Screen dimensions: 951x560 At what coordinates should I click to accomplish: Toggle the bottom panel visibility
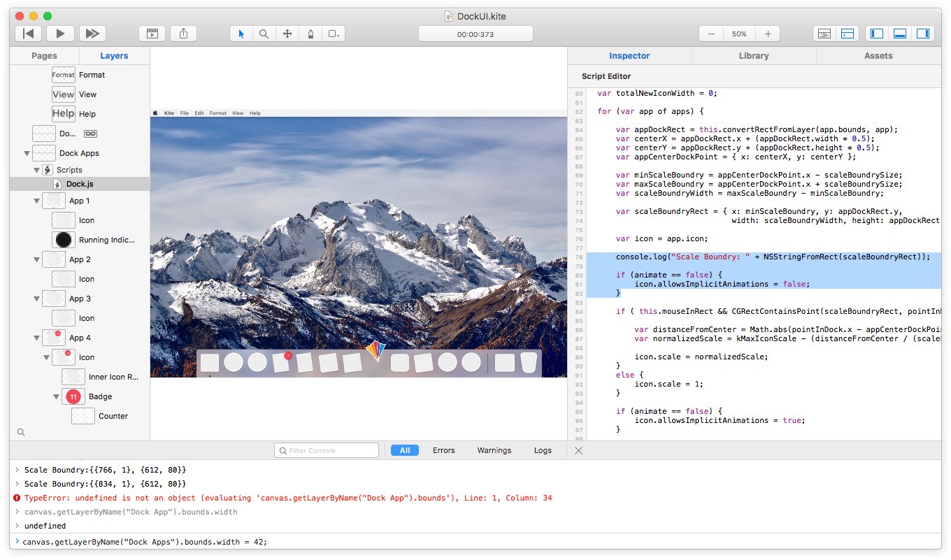pyautogui.click(x=900, y=34)
